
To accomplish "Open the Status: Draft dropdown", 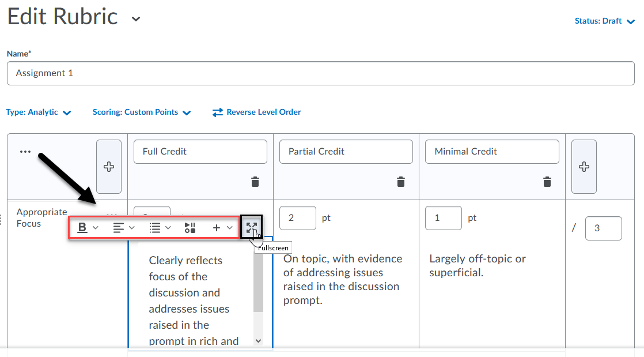I will click(x=604, y=21).
